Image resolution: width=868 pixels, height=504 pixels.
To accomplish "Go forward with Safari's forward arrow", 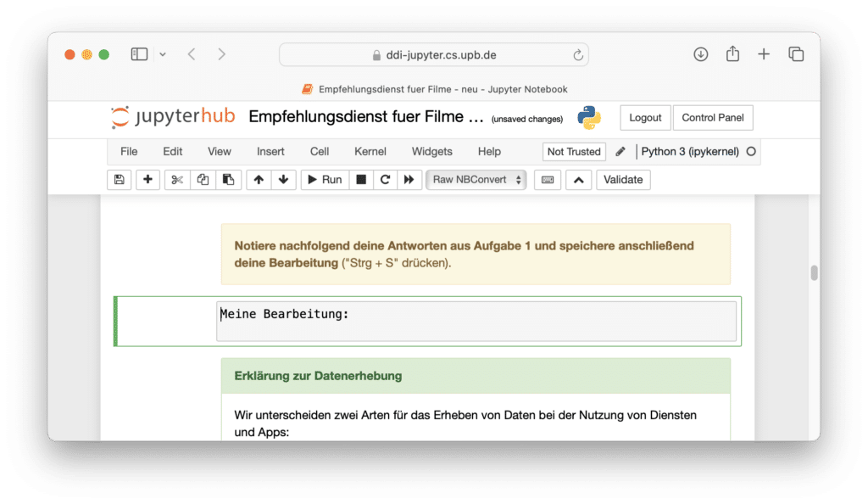I will pos(221,54).
